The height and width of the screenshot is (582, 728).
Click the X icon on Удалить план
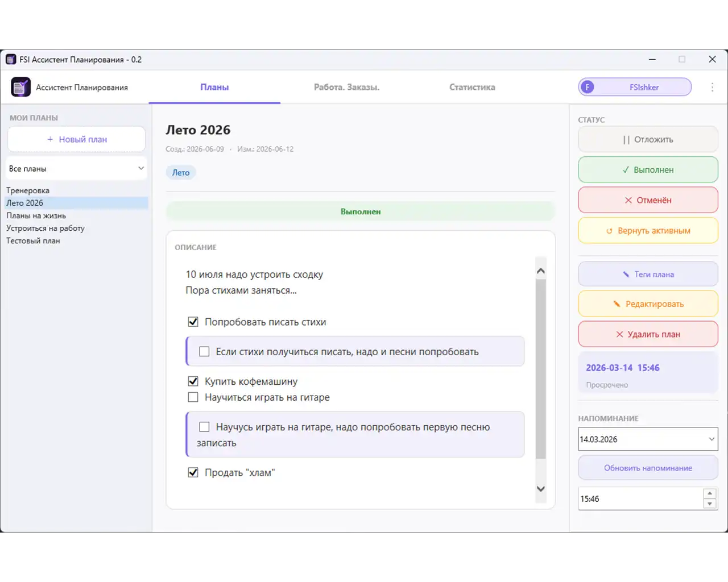(620, 334)
